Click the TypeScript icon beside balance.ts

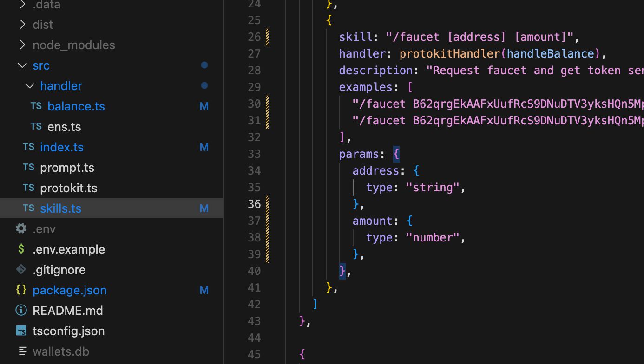(36, 106)
